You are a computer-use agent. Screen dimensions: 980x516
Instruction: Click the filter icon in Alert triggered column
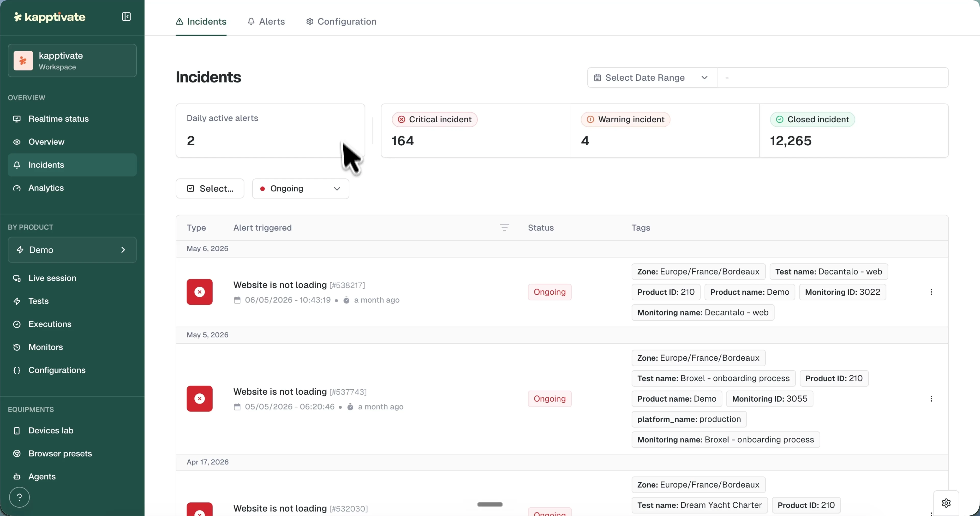pyautogui.click(x=505, y=228)
